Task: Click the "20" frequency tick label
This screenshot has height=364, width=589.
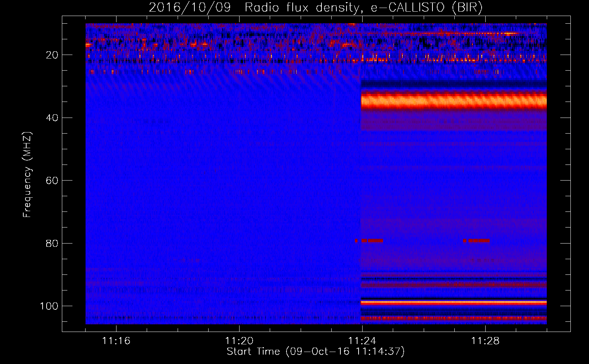Action: click(52, 55)
